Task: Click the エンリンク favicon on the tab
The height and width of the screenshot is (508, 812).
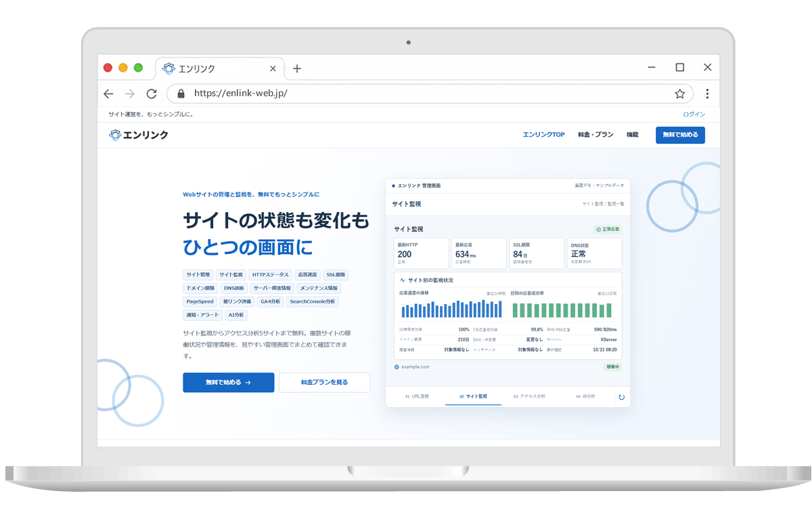Action: (x=168, y=68)
